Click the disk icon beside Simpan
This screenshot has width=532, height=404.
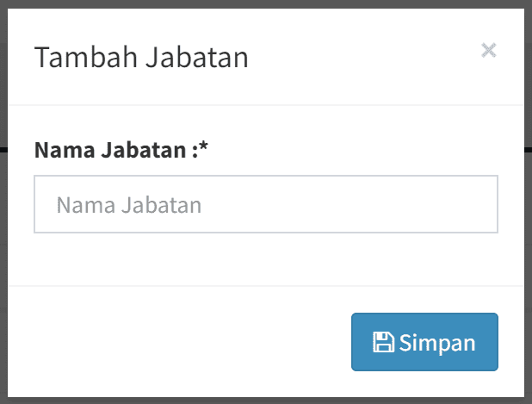[384, 342]
